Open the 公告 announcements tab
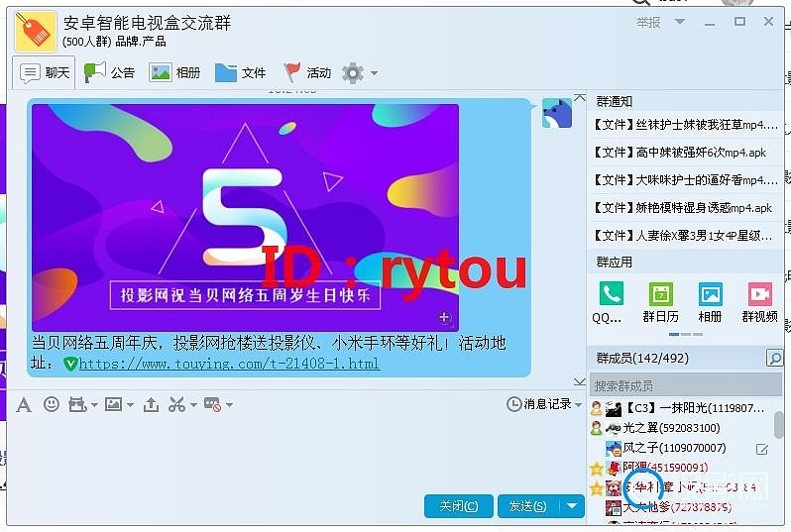This screenshot has height=532, width=791. coord(109,72)
